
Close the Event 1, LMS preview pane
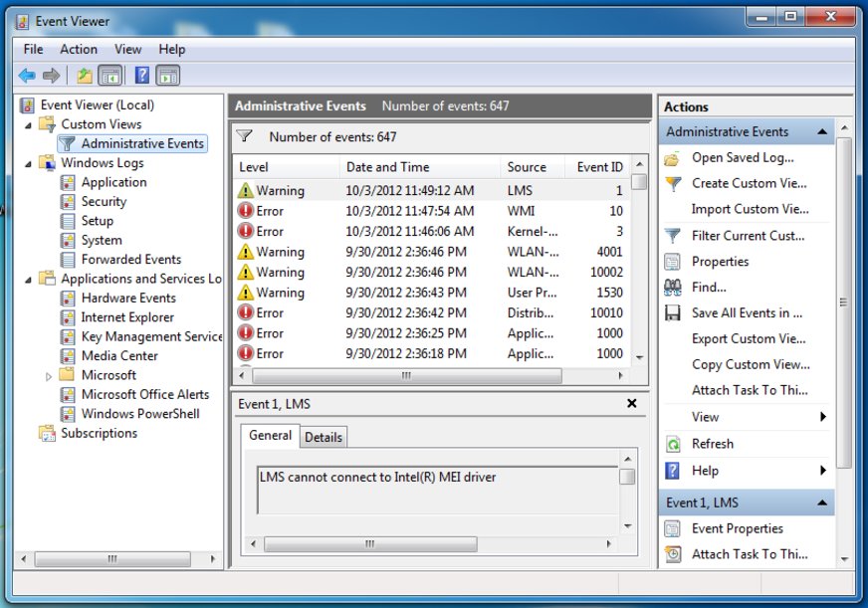[x=632, y=403]
